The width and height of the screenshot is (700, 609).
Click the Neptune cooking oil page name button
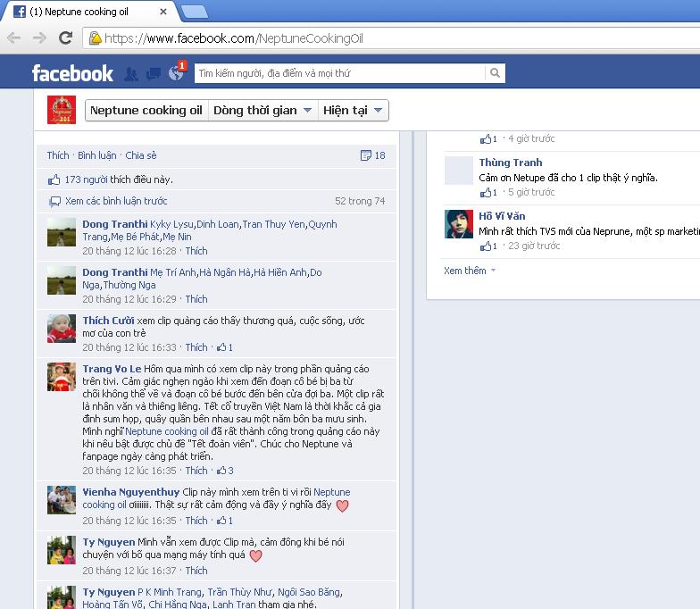[146, 111]
